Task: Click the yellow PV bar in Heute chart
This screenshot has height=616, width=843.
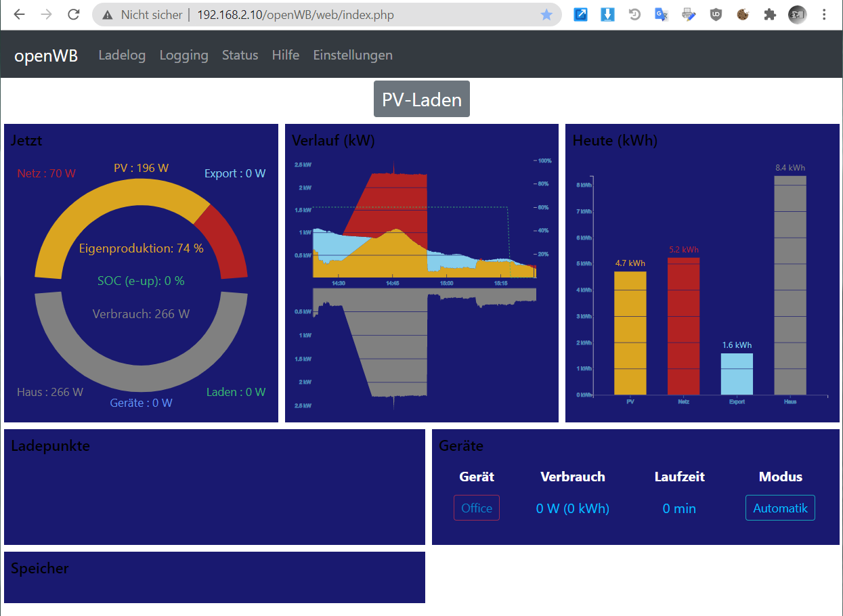Action: point(630,333)
